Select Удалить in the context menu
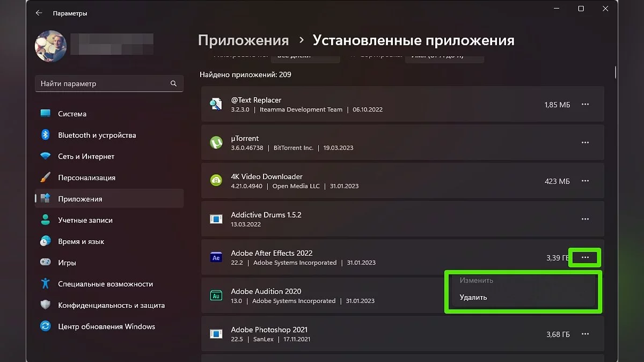This screenshot has width=644, height=362. tap(473, 297)
